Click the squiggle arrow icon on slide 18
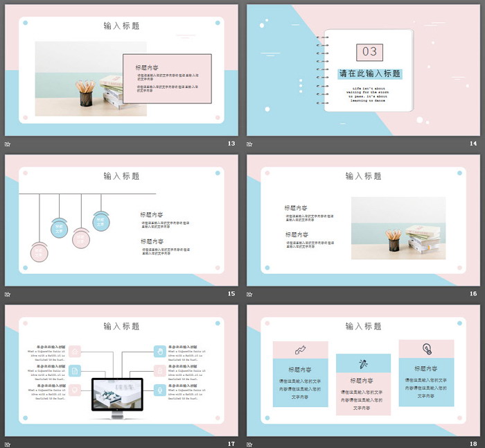Screen dimensions: 485x448 300,350
